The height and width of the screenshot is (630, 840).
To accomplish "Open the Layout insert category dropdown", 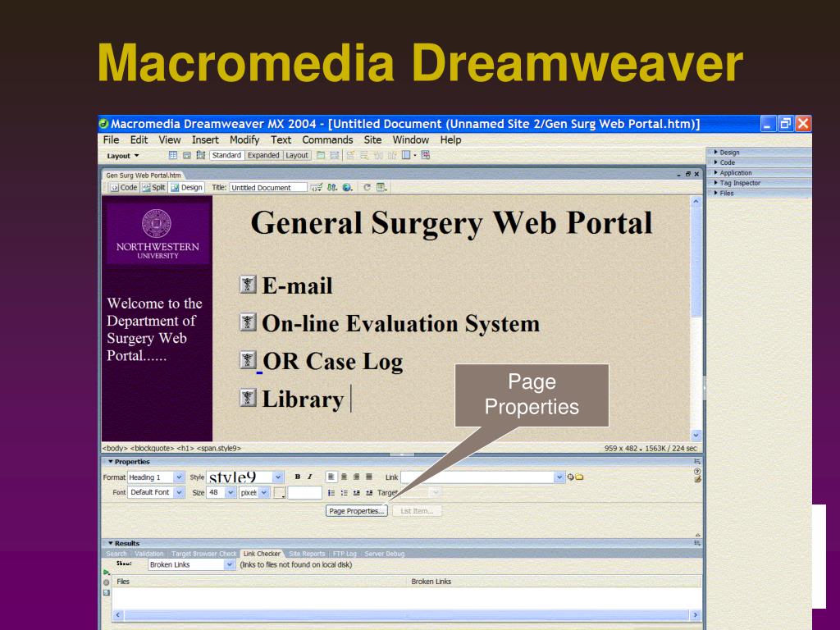I will coord(123,156).
